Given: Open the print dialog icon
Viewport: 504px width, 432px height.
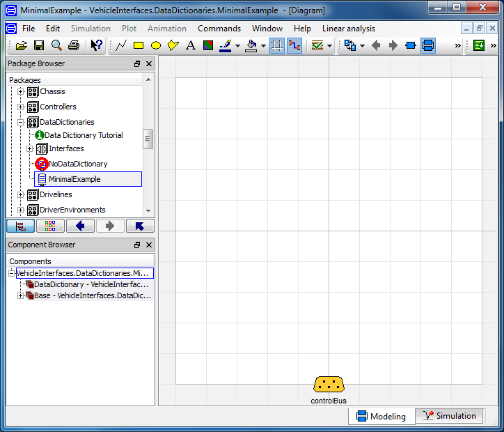Looking at the screenshot, I should tap(74, 45).
